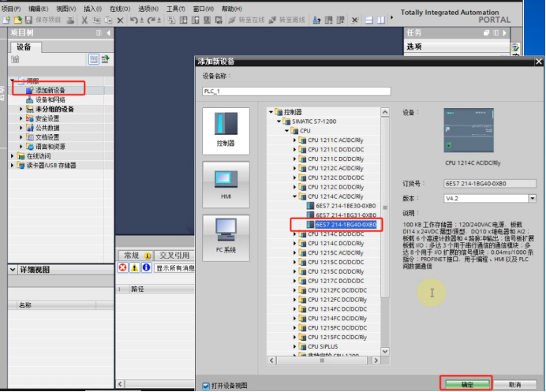The image size is (546, 392).
Task: Show warnings with the yellow triangle icon
Action: click(134, 267)
